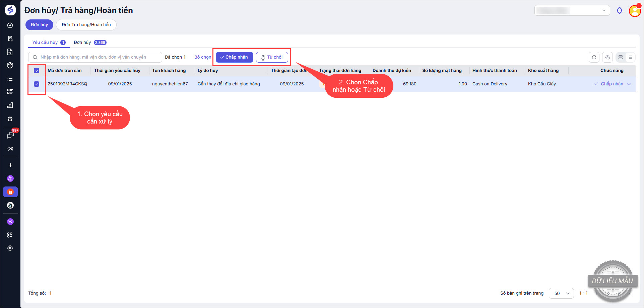Click the Doanh thu dự kiến column header
The width and height of the screenshot is (644, 308).
tap(392, 71)
